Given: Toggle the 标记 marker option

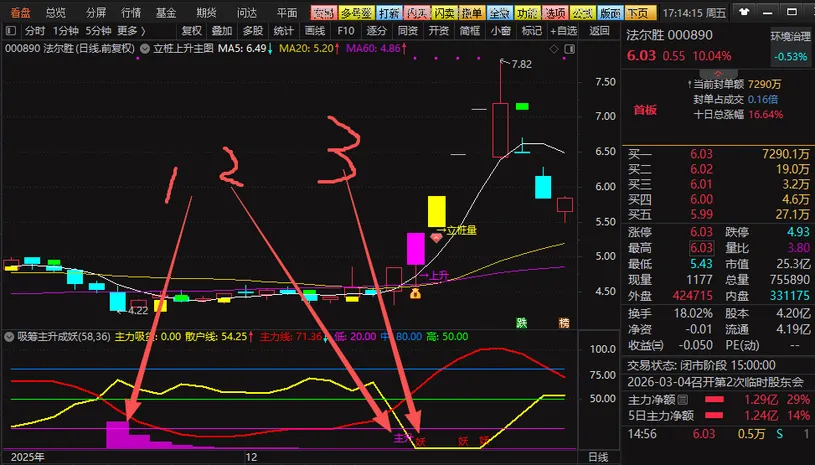Looking at the screenshot, I should click(532, 30).
